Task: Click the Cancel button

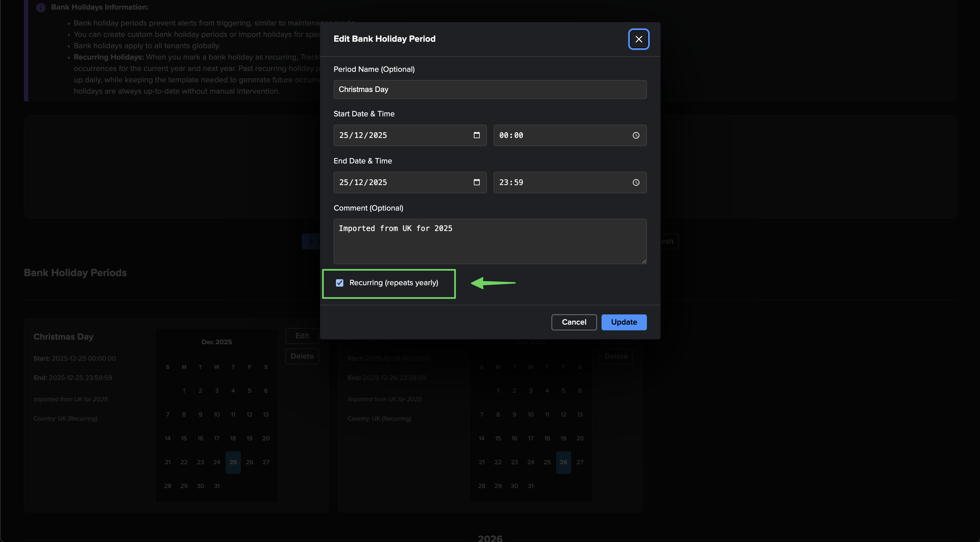Action: [x=574, y=322]
